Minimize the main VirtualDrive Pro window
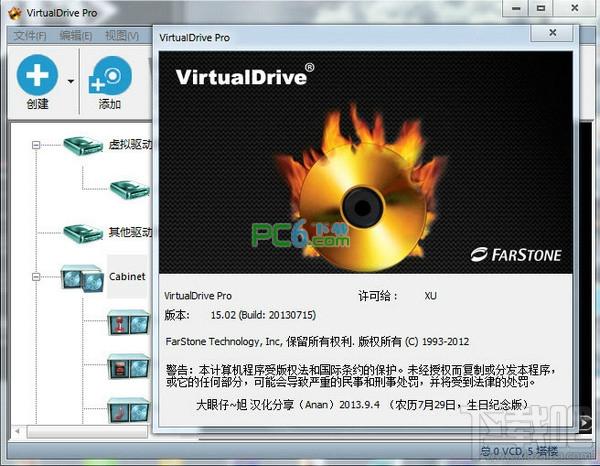This screenshot has width=600, height=466. pos(516,8)
